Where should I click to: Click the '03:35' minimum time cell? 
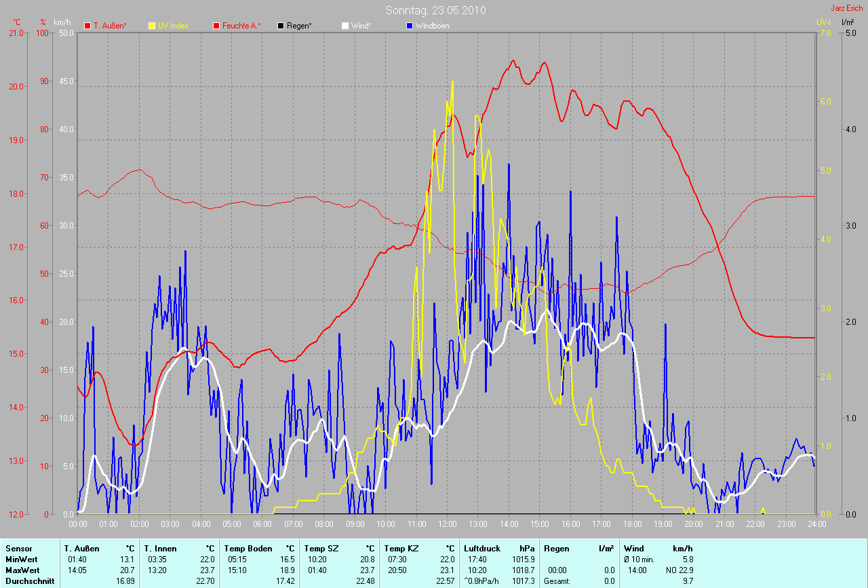[157, 559]
